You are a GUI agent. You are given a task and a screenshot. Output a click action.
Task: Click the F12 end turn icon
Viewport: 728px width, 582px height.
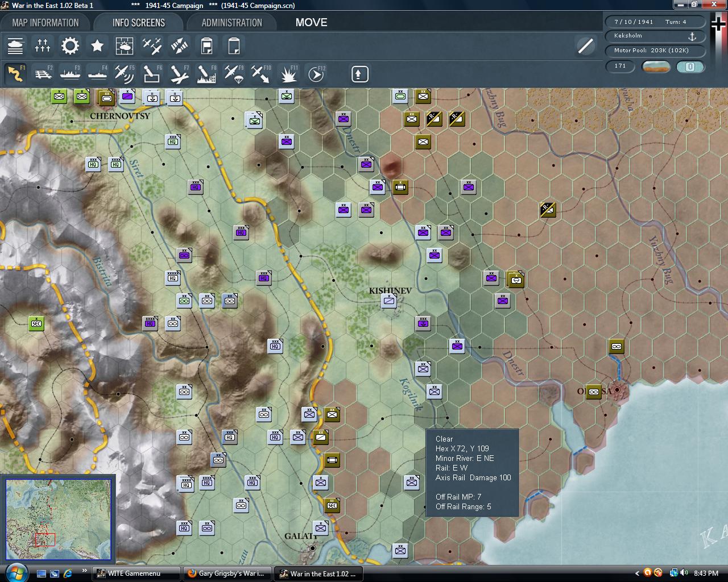tap(316, 74)
